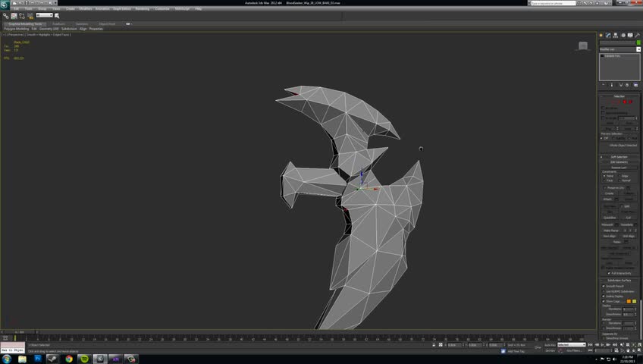
Task: Click the Windows Start button
Action: [7, 359]
